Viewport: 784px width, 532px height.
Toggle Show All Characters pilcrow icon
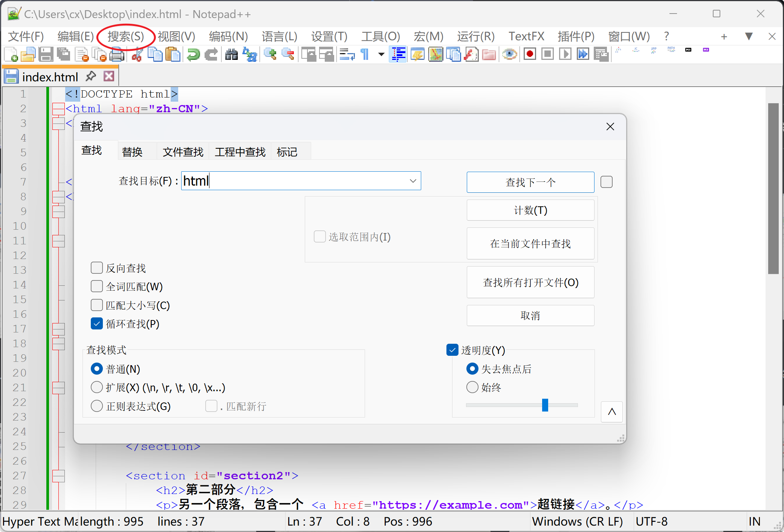point(365,55)
